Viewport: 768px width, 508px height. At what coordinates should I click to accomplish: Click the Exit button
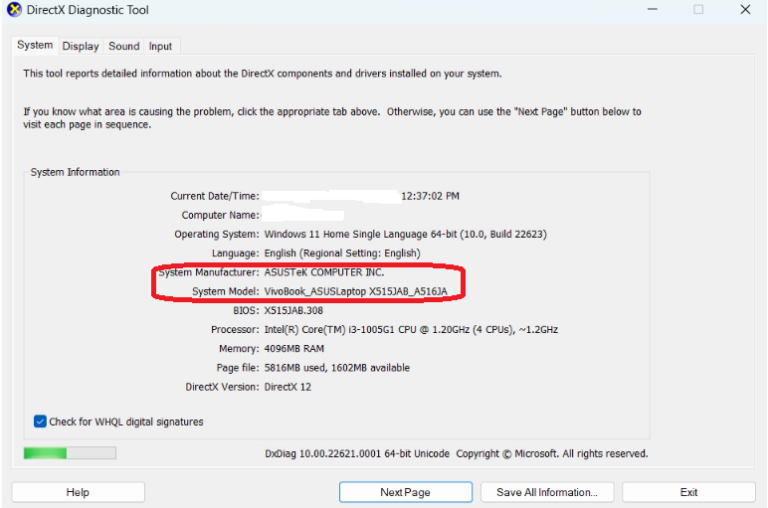coord(689,492)
